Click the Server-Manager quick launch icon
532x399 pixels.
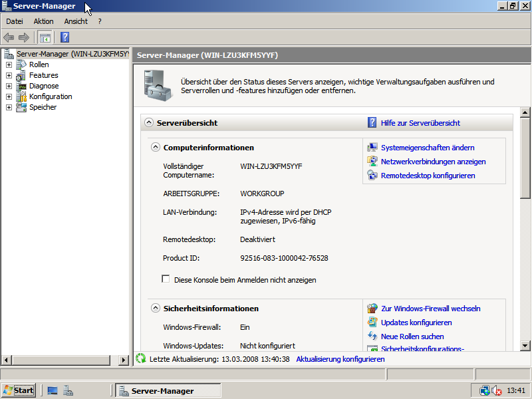point(68,391)
